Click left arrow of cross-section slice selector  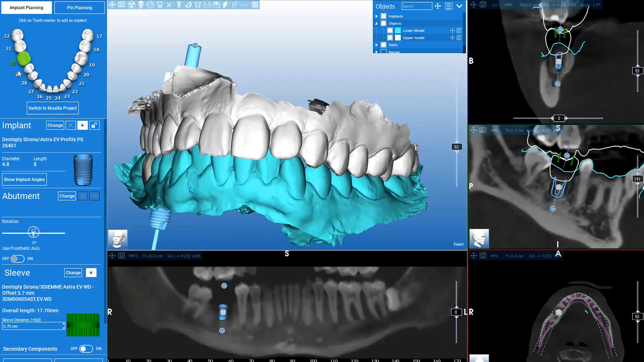pos(552,118)
